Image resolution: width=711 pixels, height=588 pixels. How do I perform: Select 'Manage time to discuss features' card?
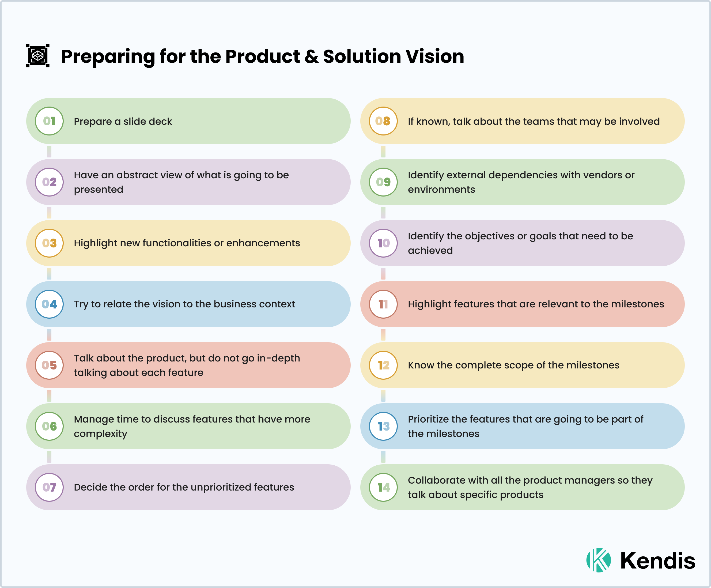[x=192, y=426]
